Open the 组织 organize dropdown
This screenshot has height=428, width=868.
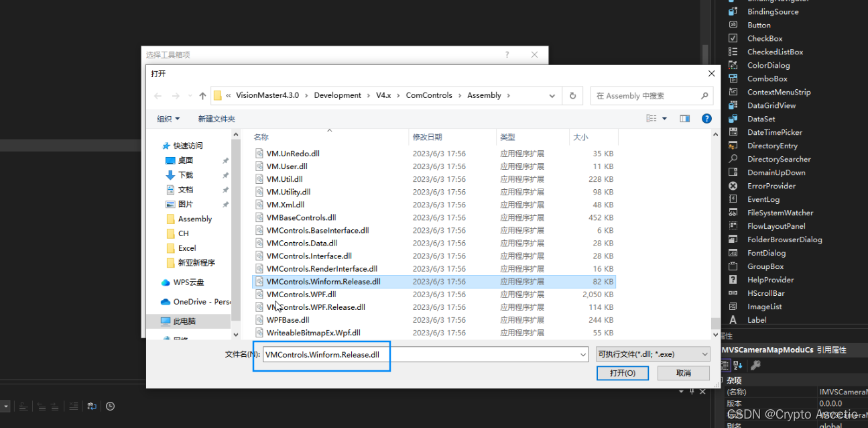168,119
